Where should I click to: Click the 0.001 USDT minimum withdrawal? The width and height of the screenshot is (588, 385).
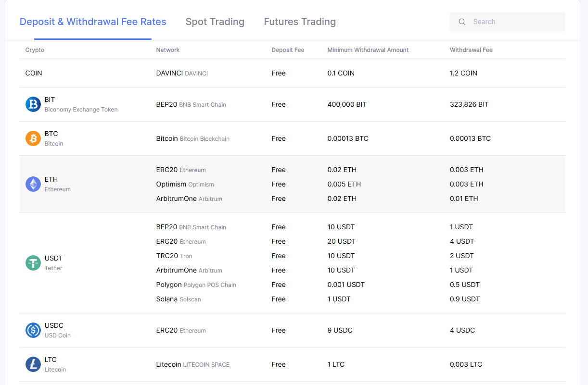click(346, 285)
